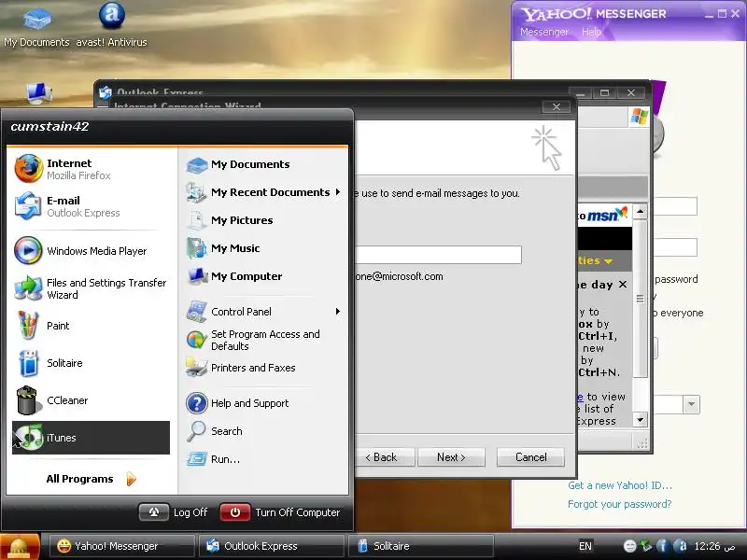Viewport: 747px width, 560px height.
Task: Launch Outlook Express E-mail entry
Action: 91,206
